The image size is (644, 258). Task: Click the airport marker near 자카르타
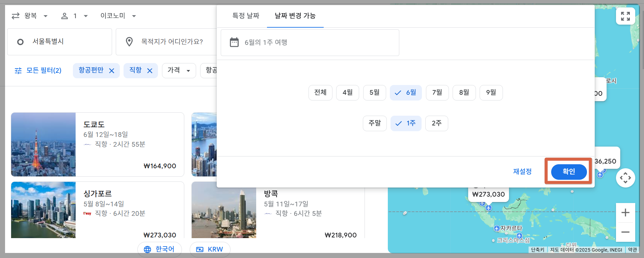[x=497, y=228]
